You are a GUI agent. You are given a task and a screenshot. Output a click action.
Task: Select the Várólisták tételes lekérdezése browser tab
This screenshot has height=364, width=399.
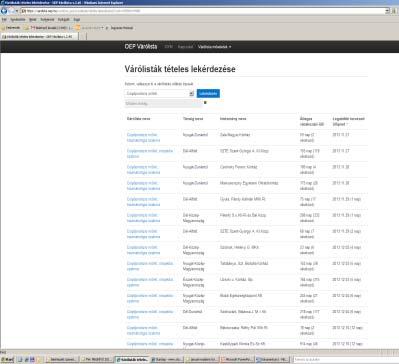coord(39,37)
